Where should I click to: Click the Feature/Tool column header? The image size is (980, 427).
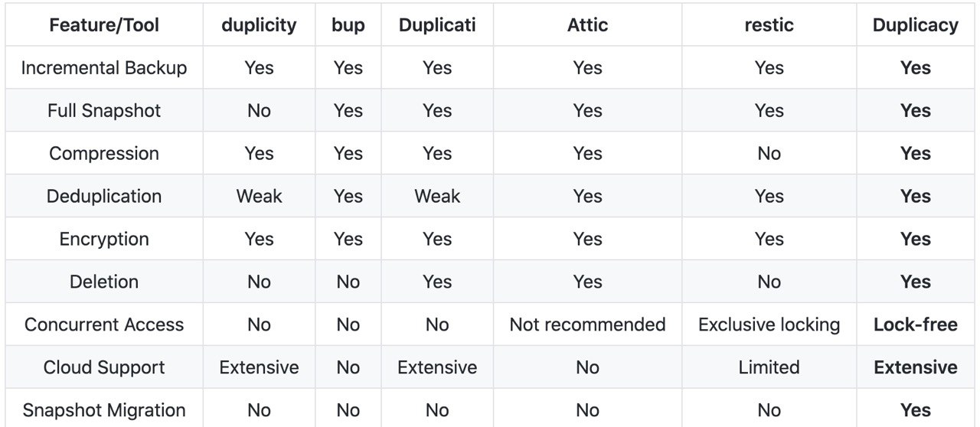pyautogui.click(x=103, y=25)
